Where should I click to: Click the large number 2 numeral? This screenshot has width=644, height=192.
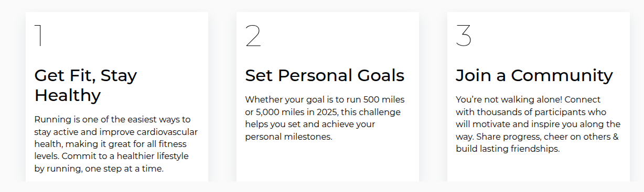coord(253,36)
